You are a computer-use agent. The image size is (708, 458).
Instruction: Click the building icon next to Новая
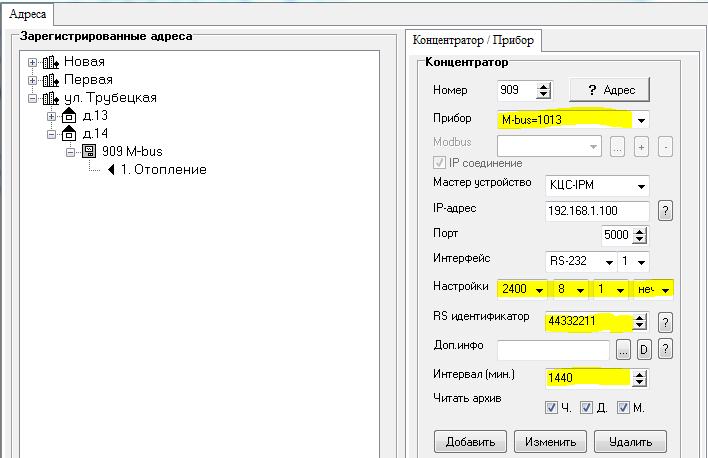pyautogui.click(x=51, y=62)
